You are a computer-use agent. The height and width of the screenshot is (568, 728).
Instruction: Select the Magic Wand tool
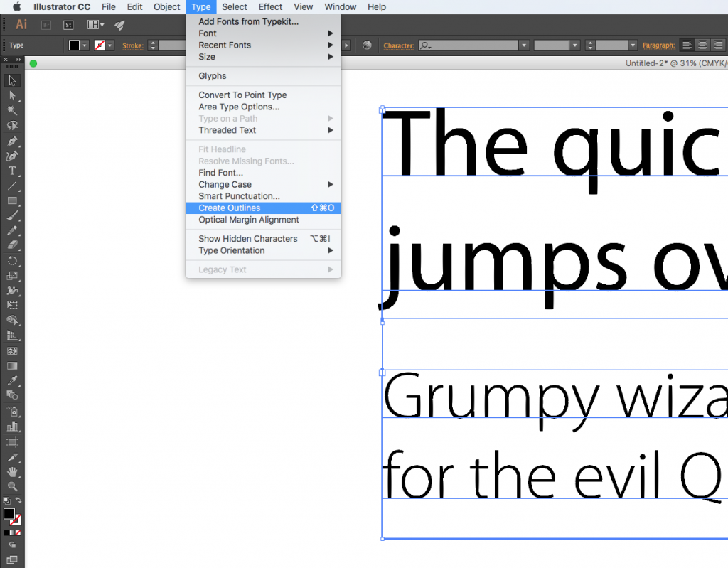(x=12, y=110)
